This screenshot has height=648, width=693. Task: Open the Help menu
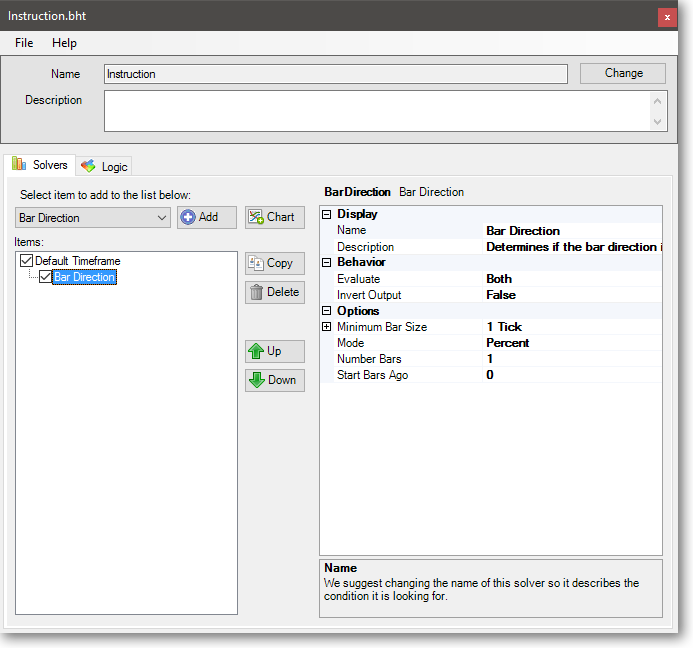click(x=64, y=43)
